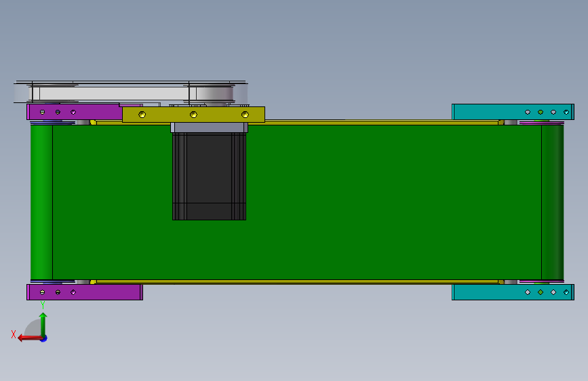Click the green screw on lower teal bracket

(541, 292)
